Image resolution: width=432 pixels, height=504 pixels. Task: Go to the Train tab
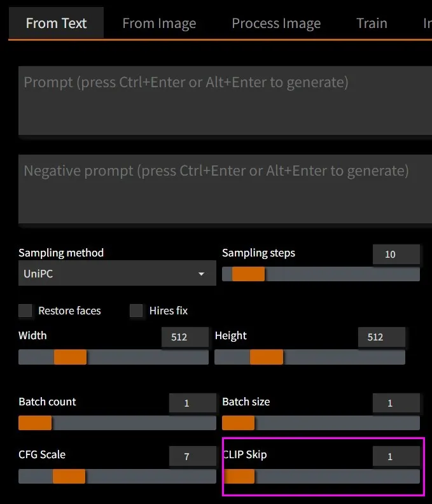click(x=372, y=24)
